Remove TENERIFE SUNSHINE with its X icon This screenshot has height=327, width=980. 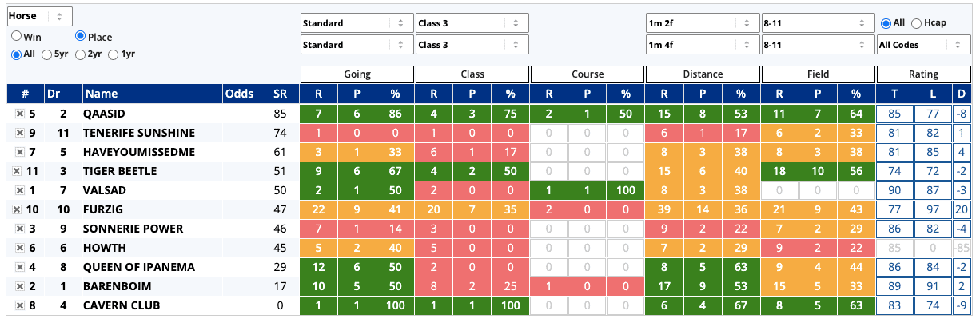tap(19, 133)
